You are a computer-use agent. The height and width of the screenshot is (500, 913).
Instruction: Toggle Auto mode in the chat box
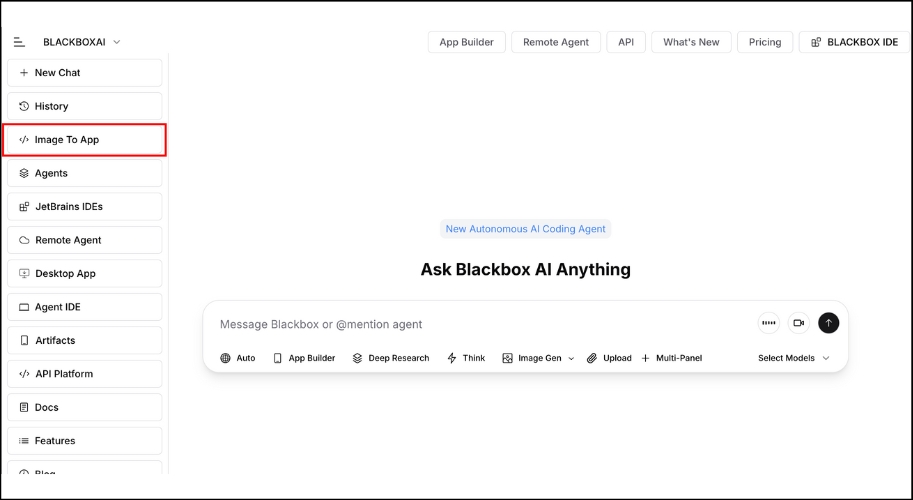point(238,358)
